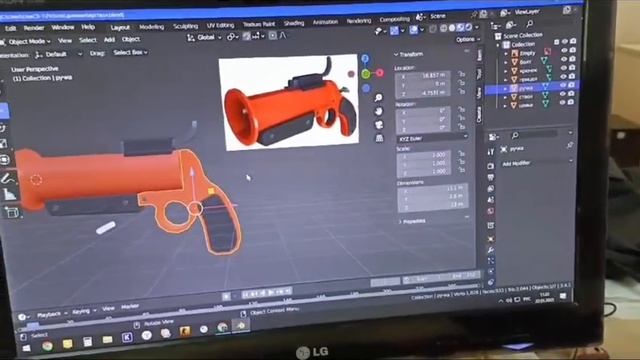Expand the Empty object in outliner

click(506, 53)
